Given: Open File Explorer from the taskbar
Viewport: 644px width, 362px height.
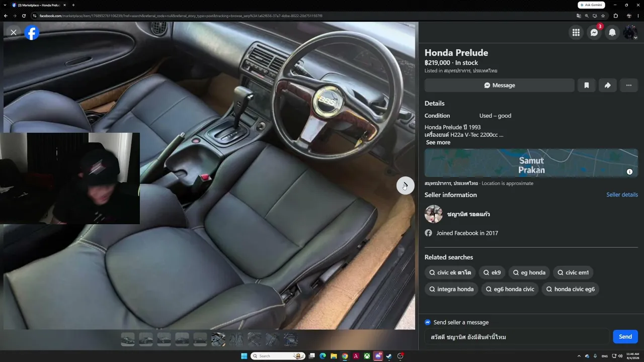Looking at the screenshot, I should [x=334, y=356].
